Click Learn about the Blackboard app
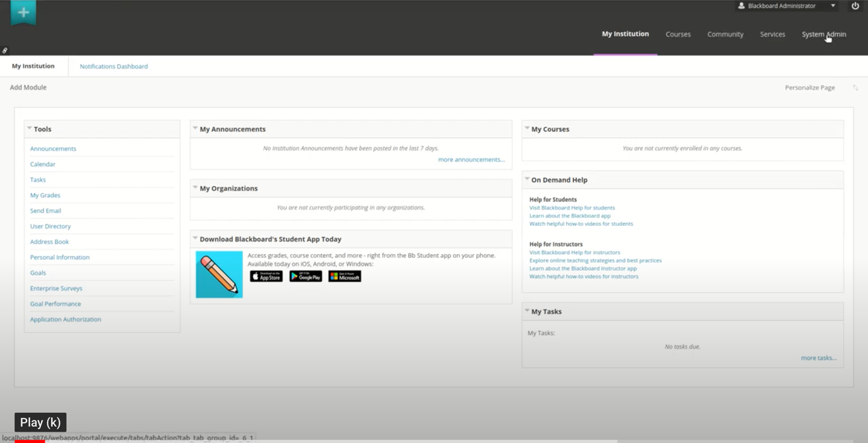Image resolution: width=868 pixels, height=443 pixels. (x=570, y=216)
